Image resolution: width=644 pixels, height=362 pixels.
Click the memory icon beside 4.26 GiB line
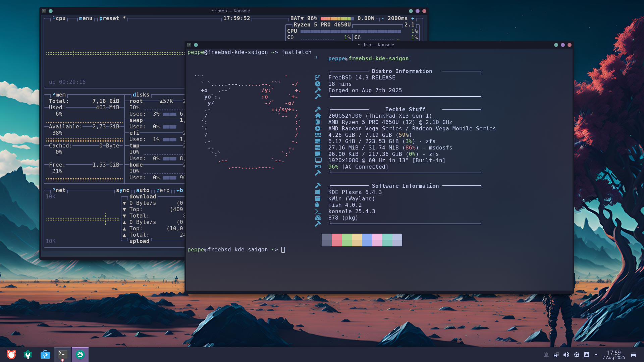tap(318, 135)
